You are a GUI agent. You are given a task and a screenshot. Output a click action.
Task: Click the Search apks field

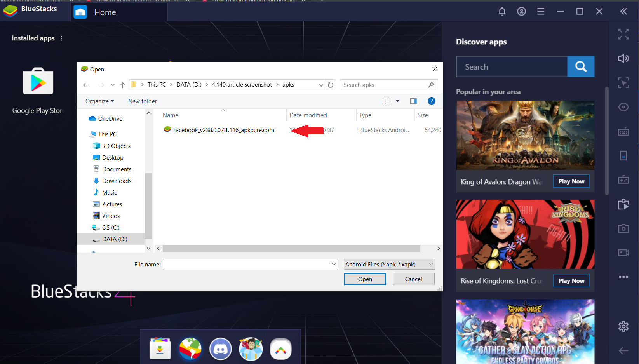tap(389, 85)
